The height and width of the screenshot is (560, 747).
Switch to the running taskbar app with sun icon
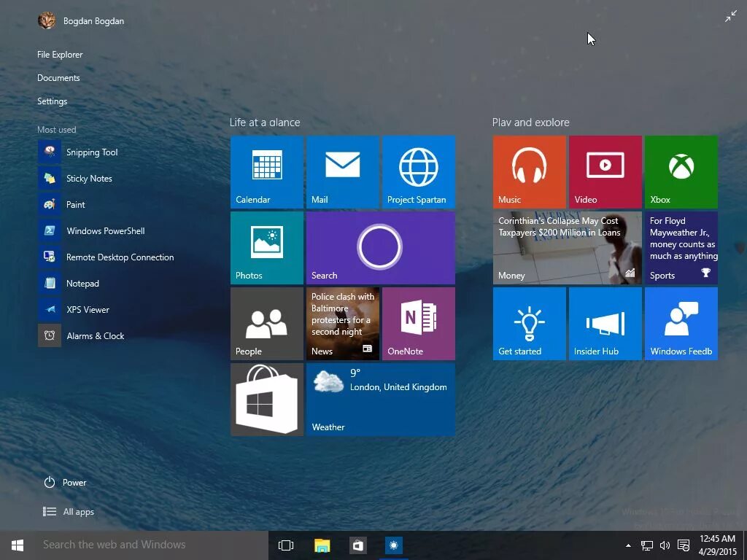[393, 545]
